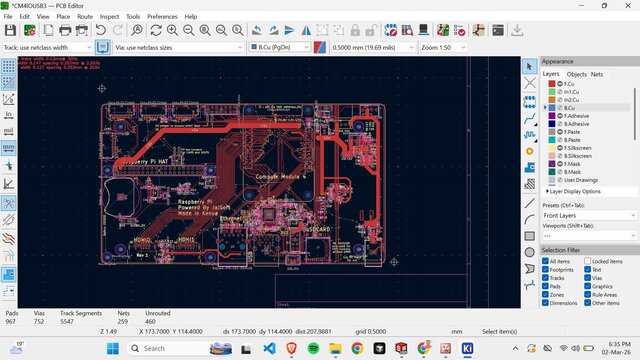Open the scripting console icon
The height and width of the screenshot is (360, 640).
(498, 30)
